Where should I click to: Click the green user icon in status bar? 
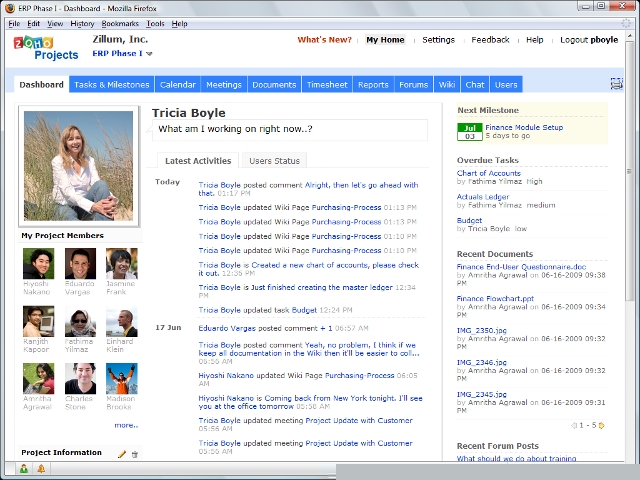[24, 468]
